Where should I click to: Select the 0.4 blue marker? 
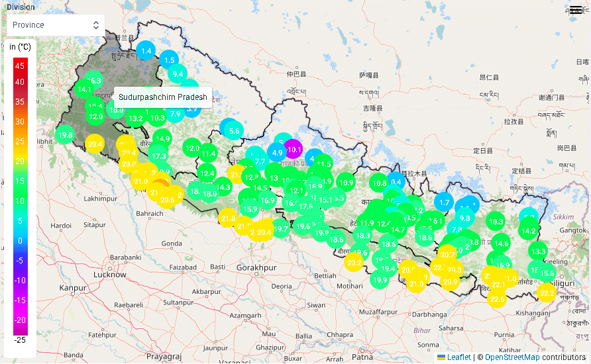396,181
